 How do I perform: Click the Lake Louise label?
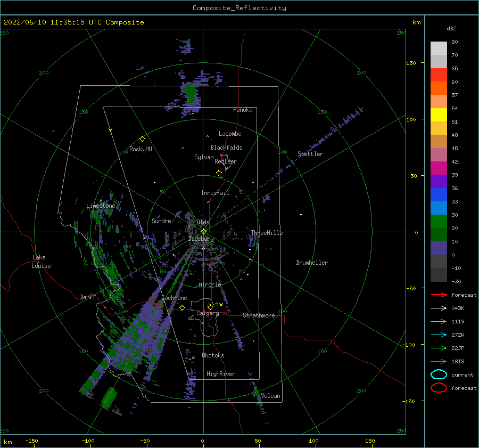coord(41,262)
